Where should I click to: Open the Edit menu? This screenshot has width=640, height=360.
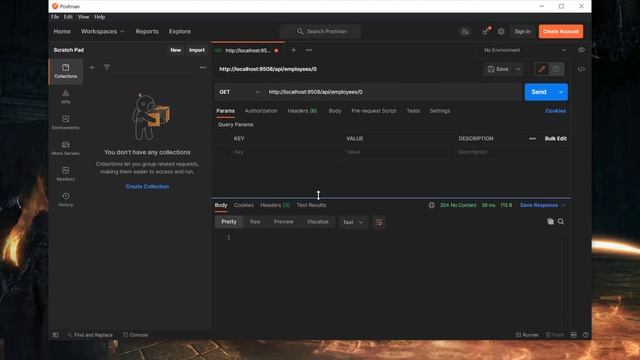pos(68,17)
